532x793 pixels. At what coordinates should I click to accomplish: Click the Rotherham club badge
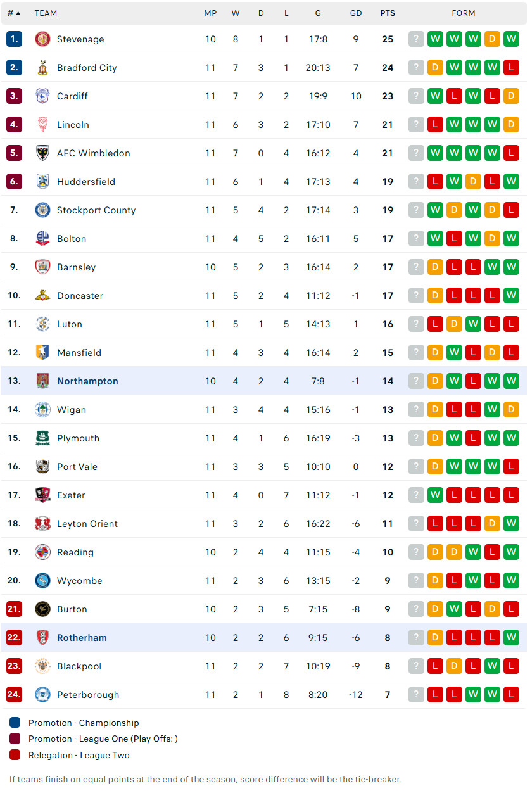click(x=42, y=638)
